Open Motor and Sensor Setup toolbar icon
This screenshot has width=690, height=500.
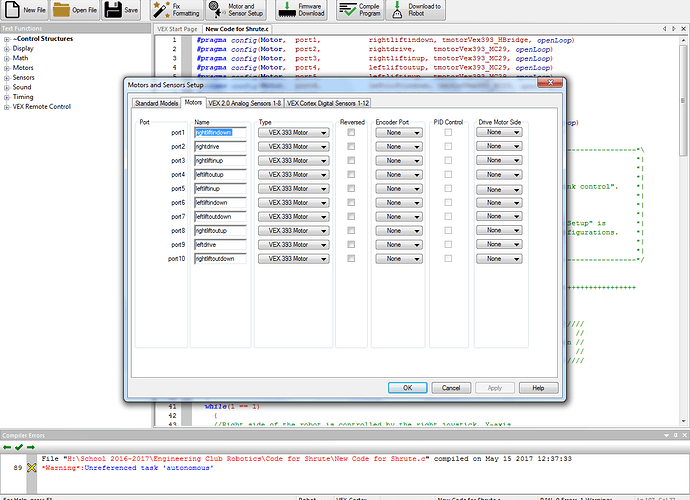coord(216,10)
